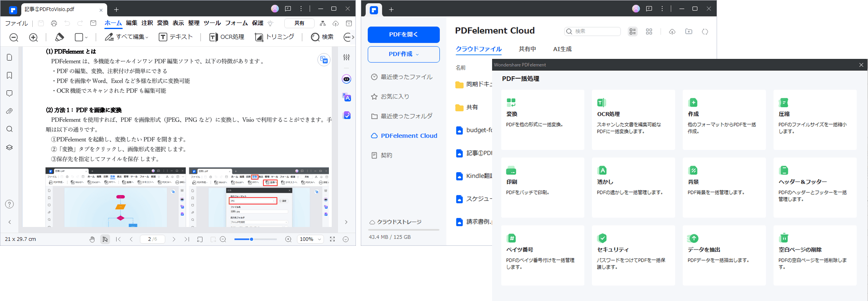Click the new folder icon in Cloud window
This screenshot has height=301, width=868.
click(x=689, y=31)
